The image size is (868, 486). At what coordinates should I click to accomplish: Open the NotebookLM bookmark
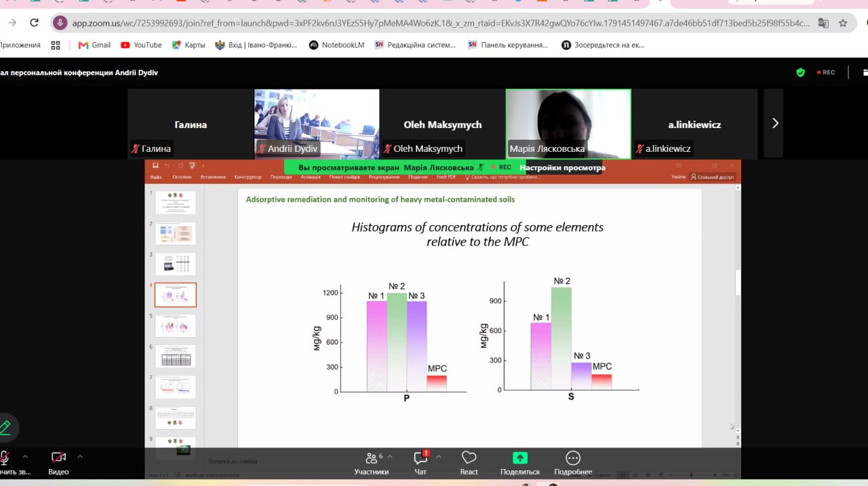pos(337,45)
